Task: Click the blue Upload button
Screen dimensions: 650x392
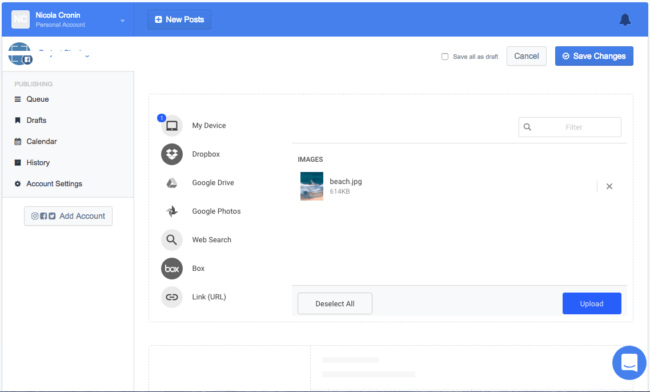Action: pyautogui.click(x=592, y=304)
